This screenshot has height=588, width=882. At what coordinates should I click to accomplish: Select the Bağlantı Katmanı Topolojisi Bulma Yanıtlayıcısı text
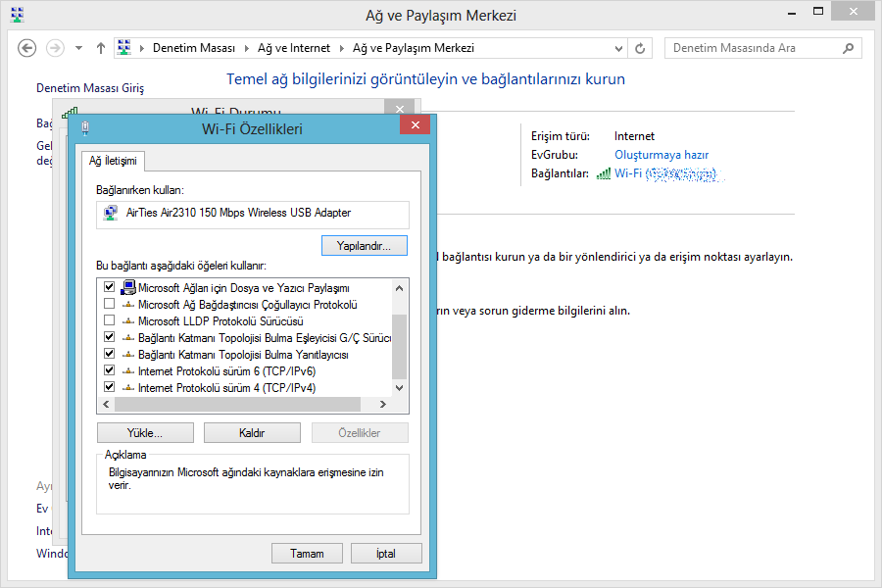243,355
